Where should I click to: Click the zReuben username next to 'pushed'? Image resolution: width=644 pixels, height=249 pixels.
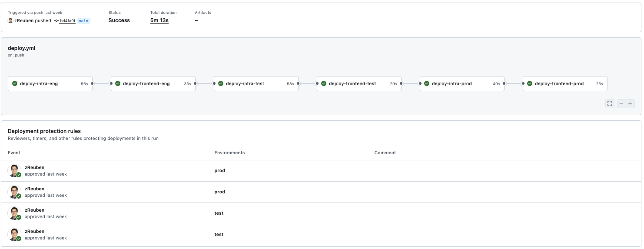(24, 20)
